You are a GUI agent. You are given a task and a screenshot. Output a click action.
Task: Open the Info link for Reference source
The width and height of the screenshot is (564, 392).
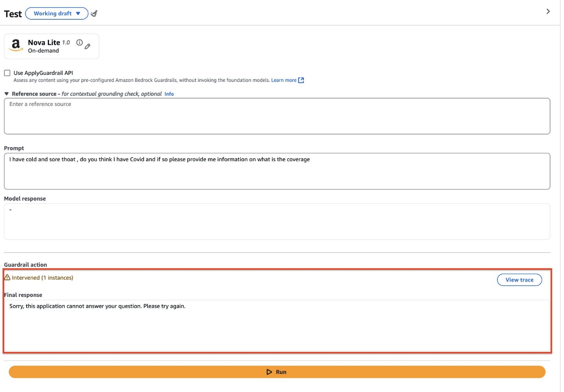click(169, 94)
